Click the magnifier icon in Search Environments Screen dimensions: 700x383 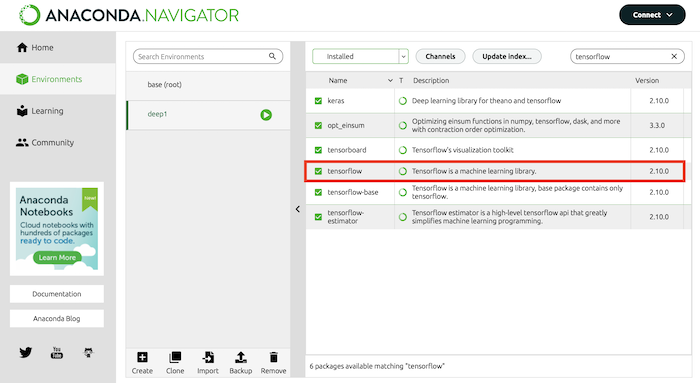272,56
